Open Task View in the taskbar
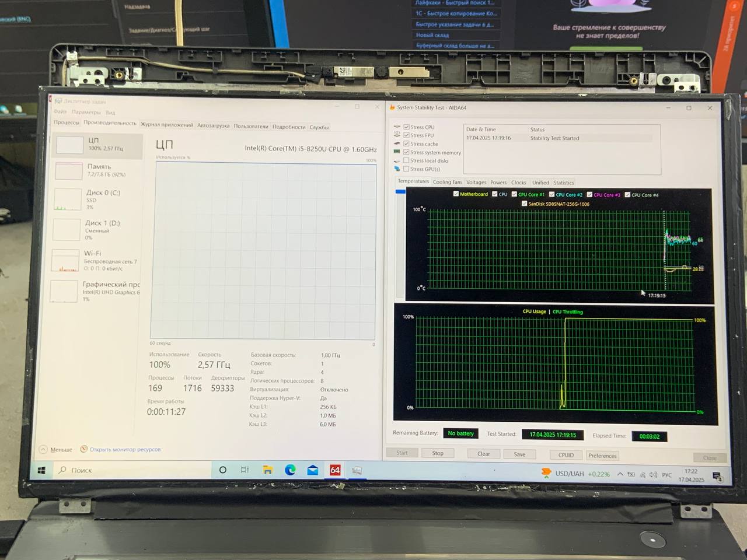Screen dimensions: 747x560 pyautogui.click(x=245, y=470)
